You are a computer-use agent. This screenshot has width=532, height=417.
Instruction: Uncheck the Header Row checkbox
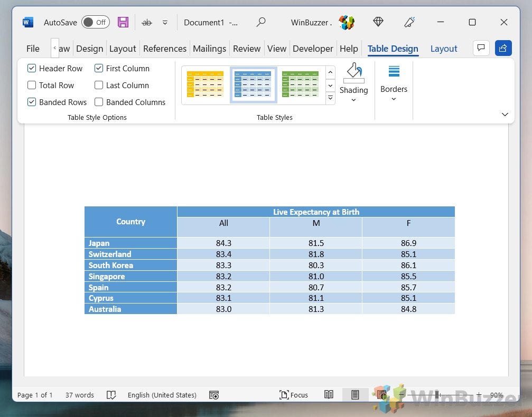[32, 68]
